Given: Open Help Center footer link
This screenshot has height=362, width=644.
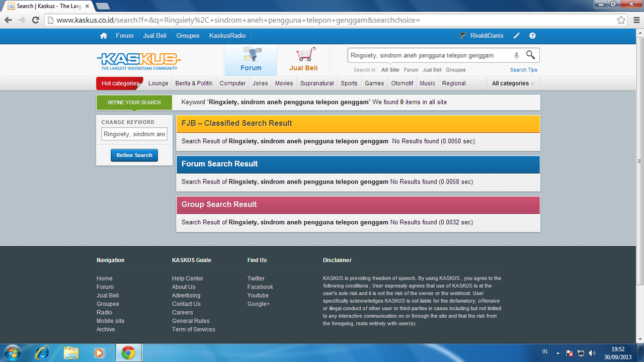Looking at the screenshot, I should point(188,279).
